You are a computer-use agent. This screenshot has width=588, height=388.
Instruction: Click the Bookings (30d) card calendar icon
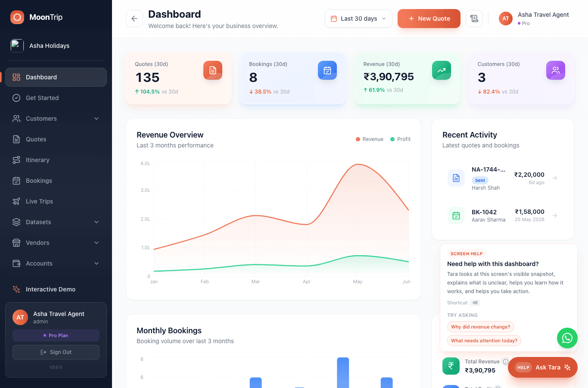[327, 70]
